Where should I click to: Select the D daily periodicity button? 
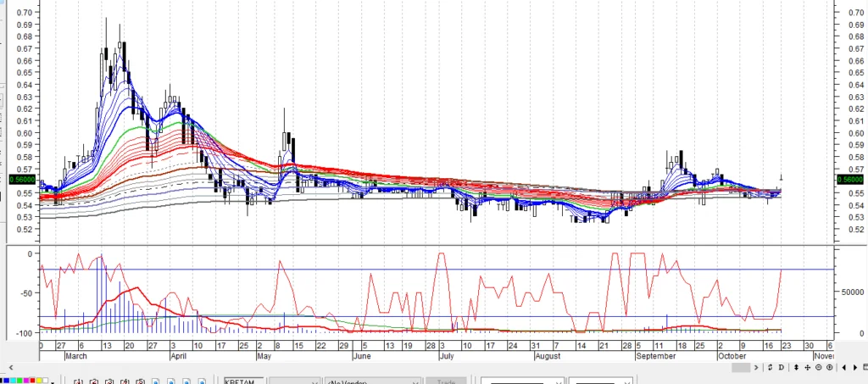point(781,367)
